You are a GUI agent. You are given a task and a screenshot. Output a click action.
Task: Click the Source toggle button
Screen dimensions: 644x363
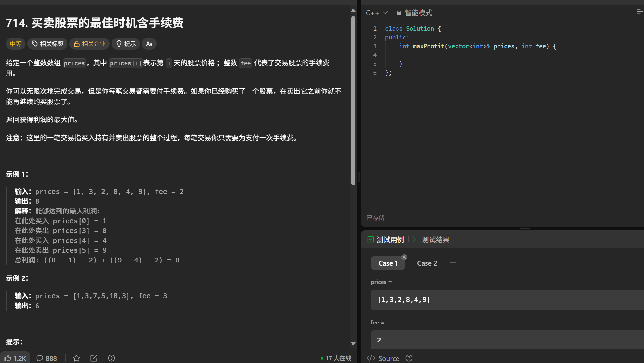coord(383,358)
